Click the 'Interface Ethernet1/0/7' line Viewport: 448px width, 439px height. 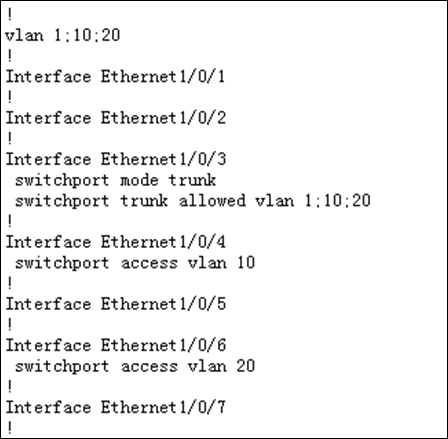point(116,407)
